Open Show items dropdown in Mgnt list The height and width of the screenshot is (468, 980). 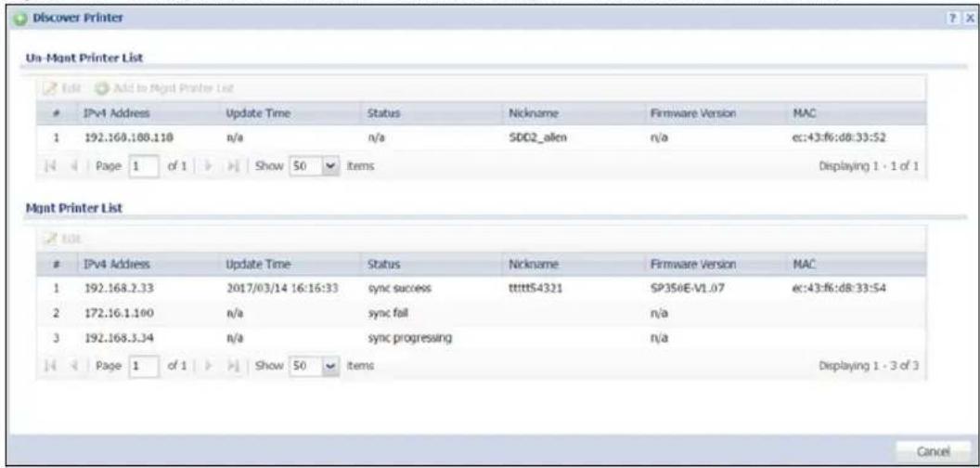pos(330,364)
